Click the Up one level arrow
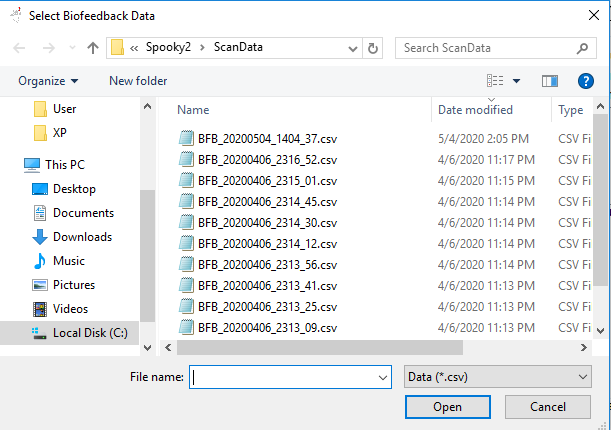This screenshot has height=430, width=611. point(93,48)
